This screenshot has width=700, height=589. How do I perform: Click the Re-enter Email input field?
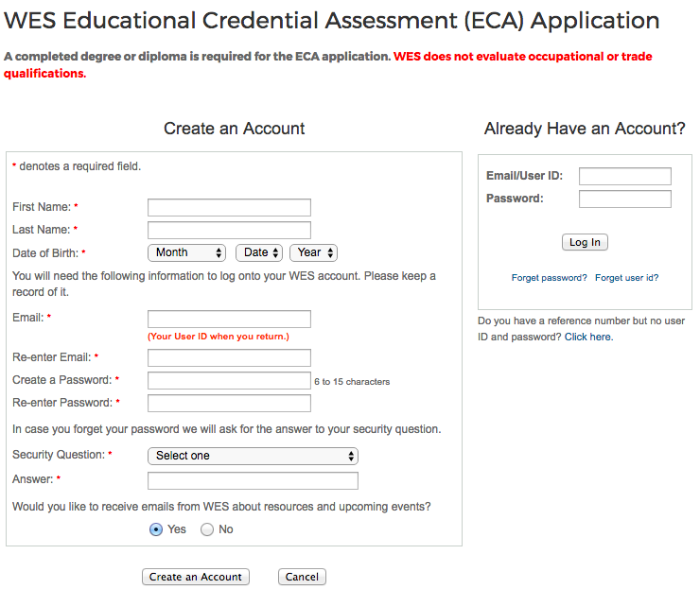pyautogui.click(x=229, y=357)
